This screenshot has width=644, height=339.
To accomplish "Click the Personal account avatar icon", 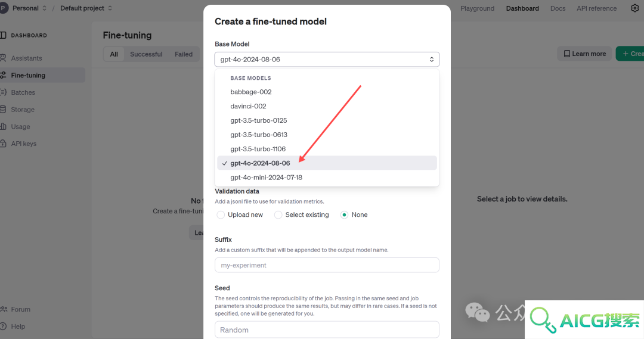I will 4,8.
